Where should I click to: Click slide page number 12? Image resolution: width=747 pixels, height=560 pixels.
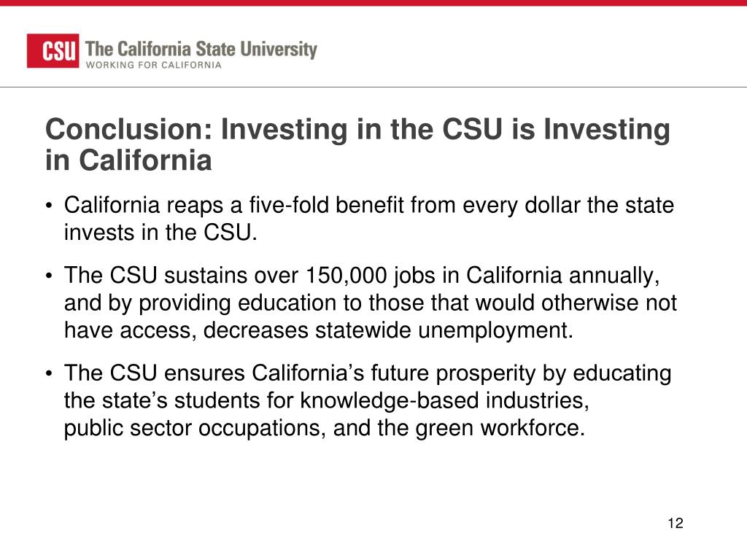click(676, 524)
